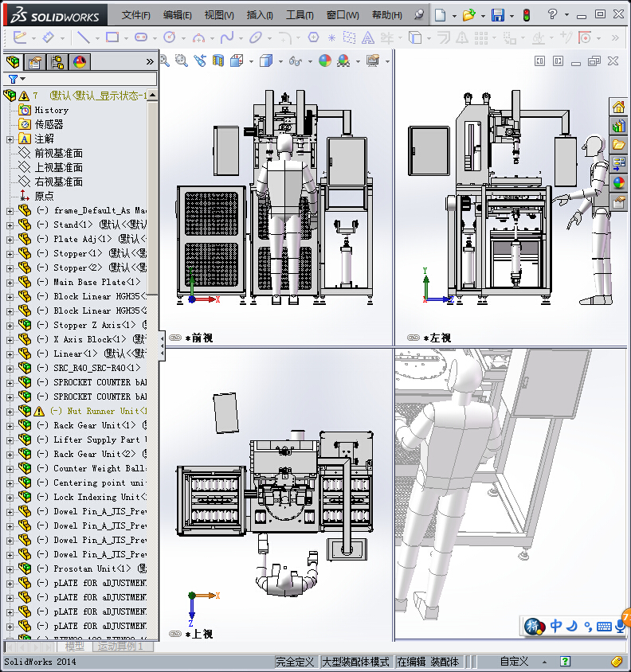Open the 文件(F) menu
This screenshot has height=672, width=631.
135,15
